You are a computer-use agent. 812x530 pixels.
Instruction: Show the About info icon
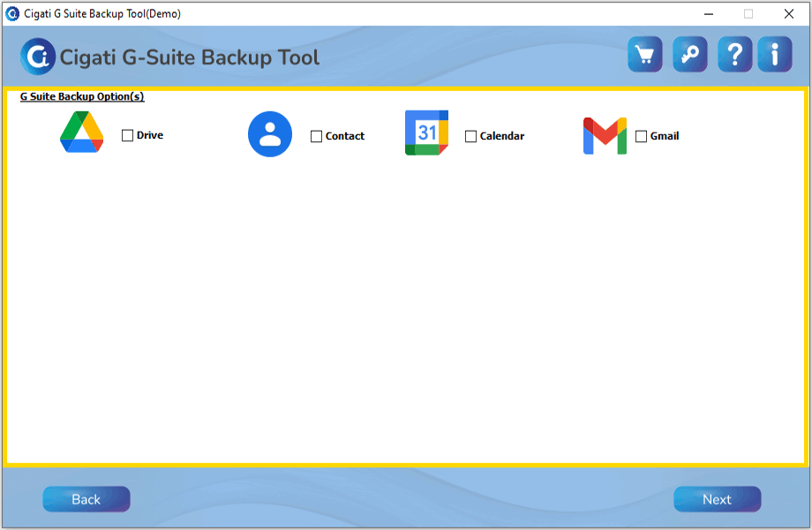click(775, 55)
